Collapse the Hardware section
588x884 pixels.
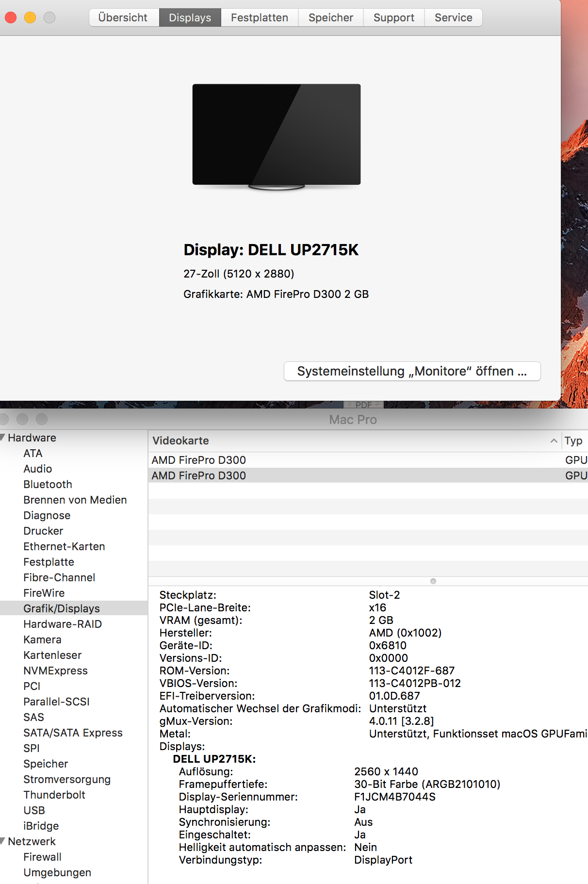pos(3,437)
